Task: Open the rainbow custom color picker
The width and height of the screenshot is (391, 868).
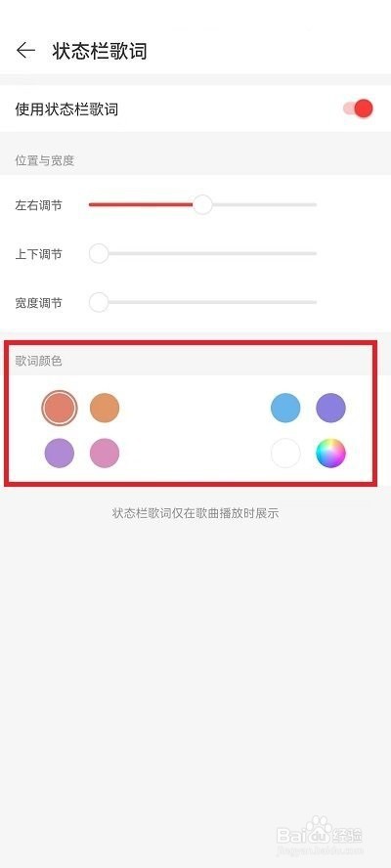Action: (x=331, y=454)
